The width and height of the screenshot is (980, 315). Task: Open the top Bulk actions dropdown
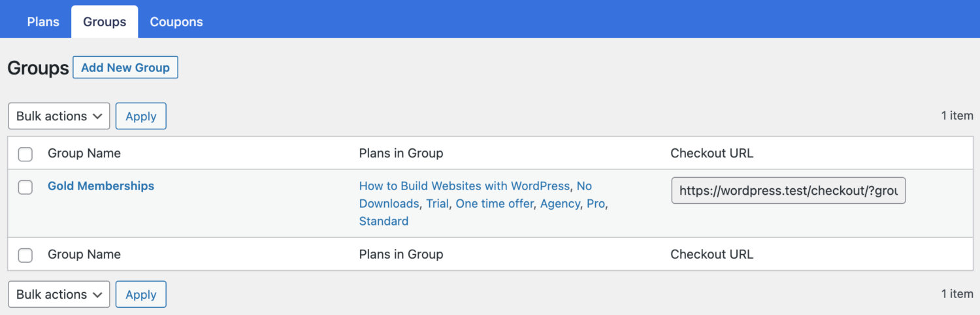[x=59, y=116]
